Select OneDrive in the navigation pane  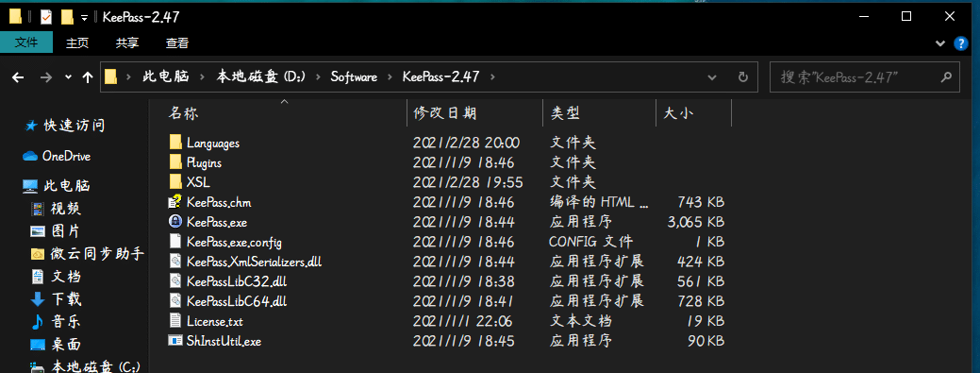click(x=66, y=156)
